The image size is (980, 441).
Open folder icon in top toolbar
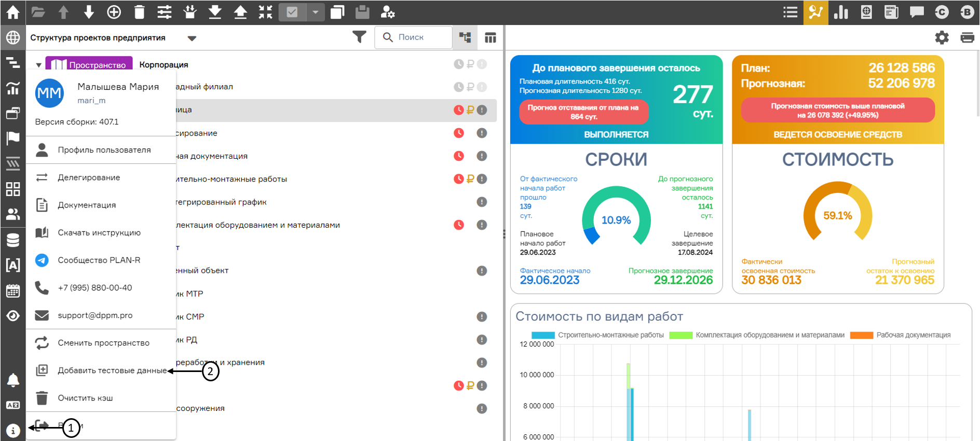point(38,12)
